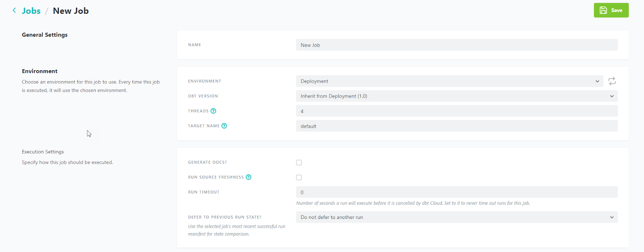The height and width of the screenshot is (252, 644).
Task: Click the back chevron beside Jobs
Action: pos(14,10)
